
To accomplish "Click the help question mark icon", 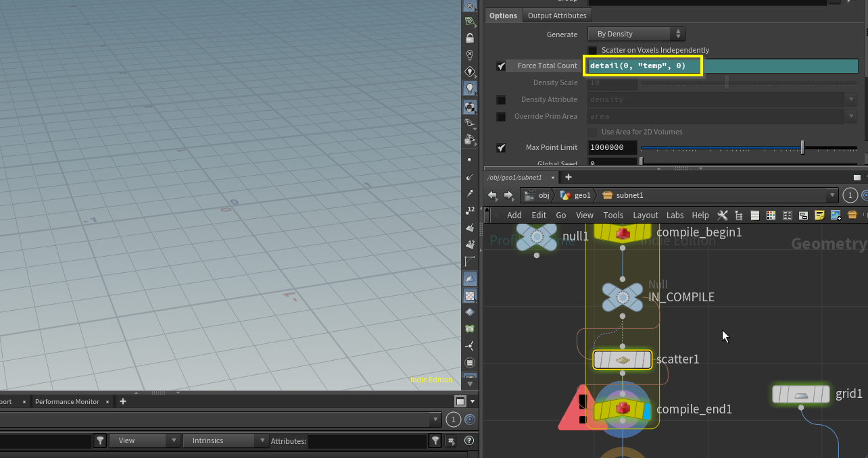I will [x=469, y=441].
